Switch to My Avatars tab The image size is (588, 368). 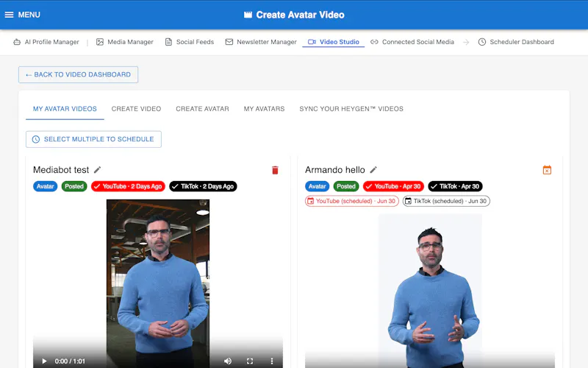pos(265,109)
